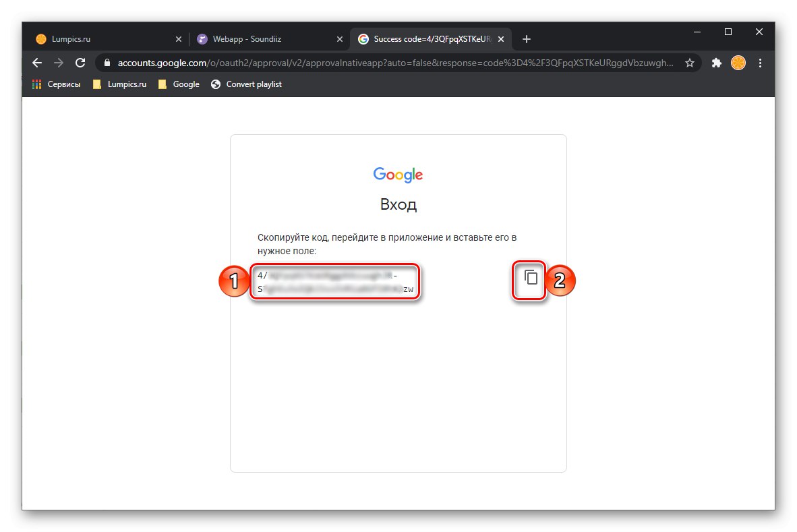The height and width of the screenshot is (532, 797).
Task: Open the Google bookmark folder
Action: click(179, 84)
